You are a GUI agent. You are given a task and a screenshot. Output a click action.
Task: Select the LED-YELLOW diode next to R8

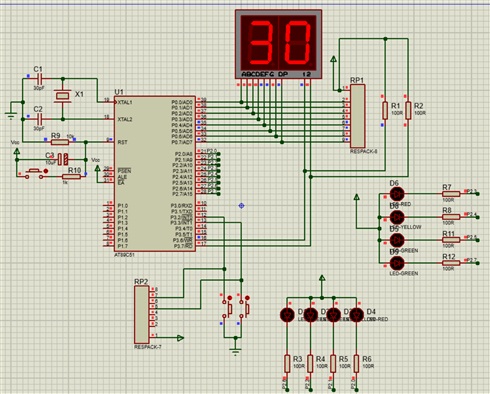point(397,217)
